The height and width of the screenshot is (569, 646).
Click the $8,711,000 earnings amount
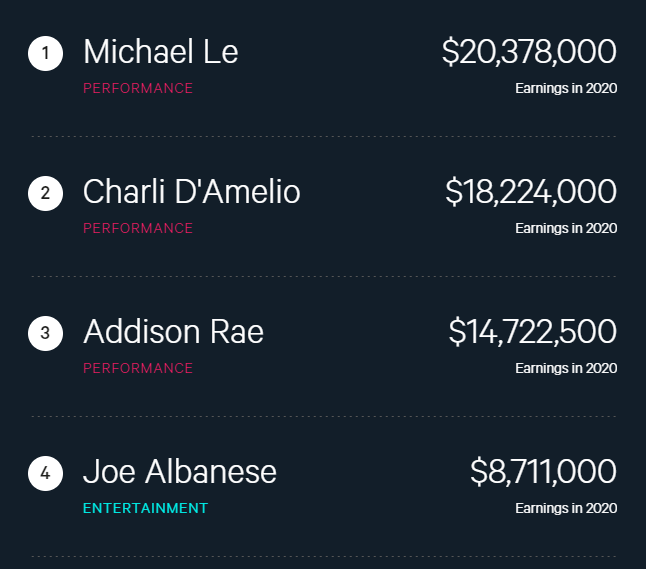[543, 472]
